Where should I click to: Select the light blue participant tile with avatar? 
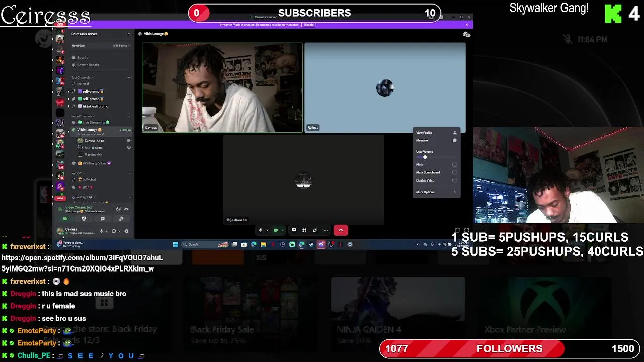coord(385,88)
